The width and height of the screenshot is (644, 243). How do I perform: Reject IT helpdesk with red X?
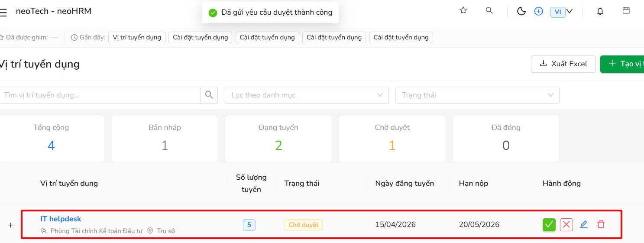tap(566, 225)
